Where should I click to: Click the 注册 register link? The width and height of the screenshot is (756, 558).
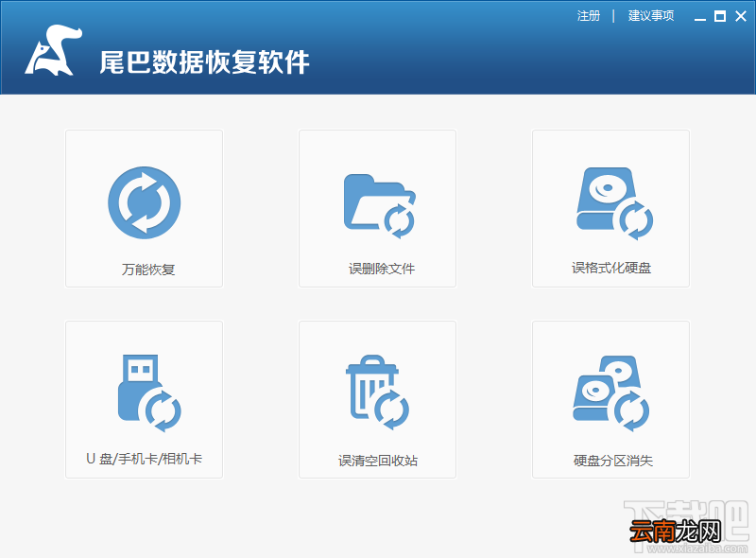pyautogui.click(x=589, y=16)
